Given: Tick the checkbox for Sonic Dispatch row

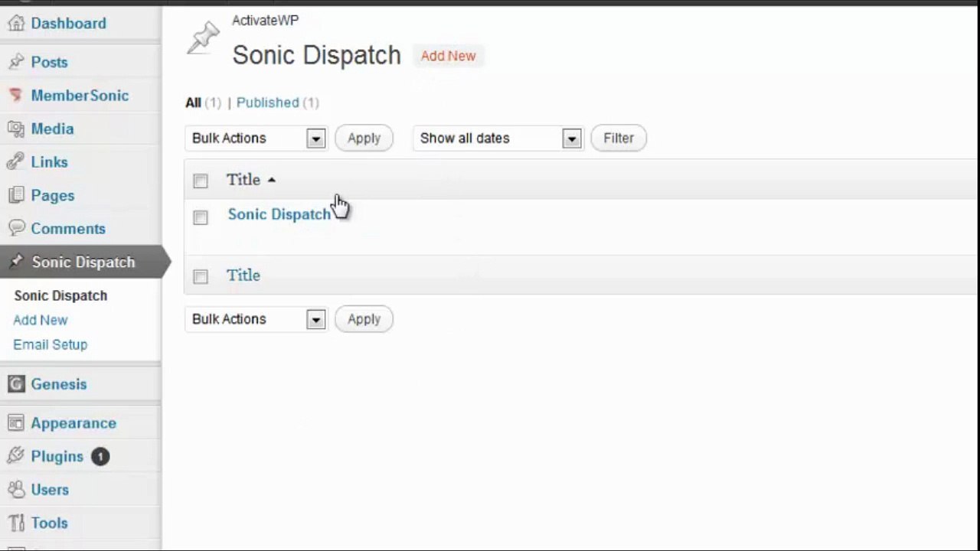Looking at the screenshot, I should [201, 217].
